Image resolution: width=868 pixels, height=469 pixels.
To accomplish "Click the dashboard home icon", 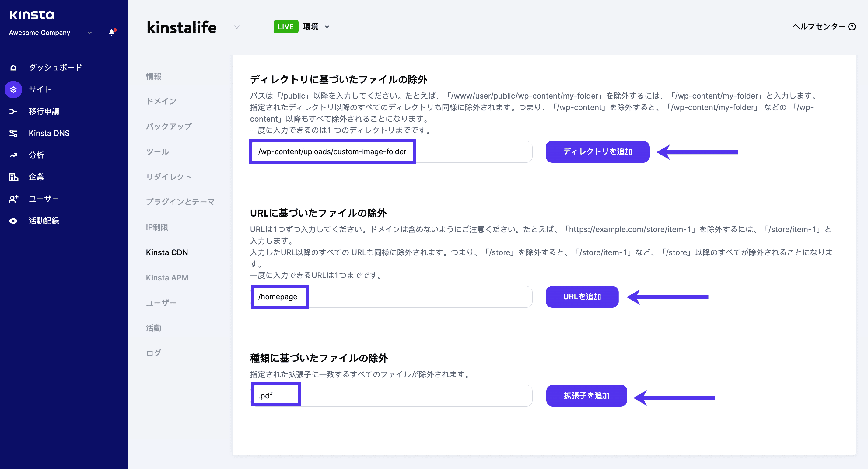I will (x=13, y=68).
